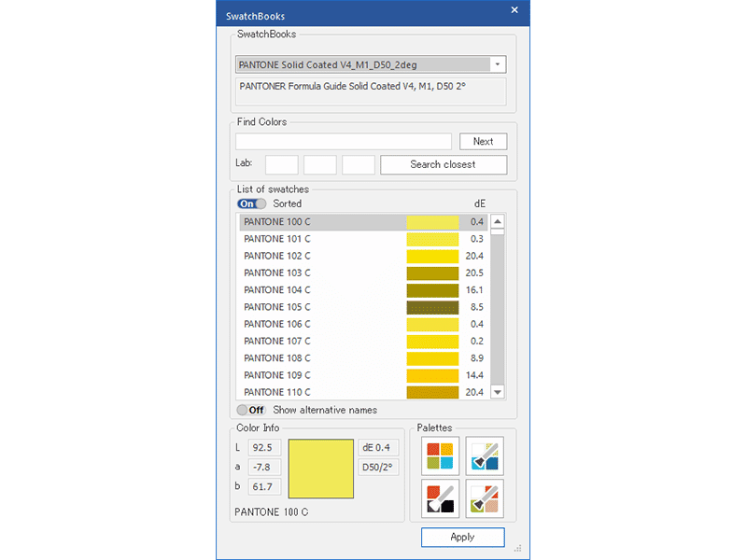The height and width of the screenshot is (560, 747).
Task: Click the Apply button
Action: click(462, 538)
